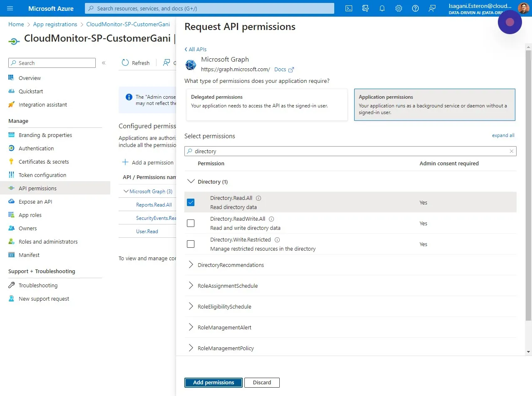Viewport: 532px width, 396px height.
Task: Go back to All APIs
Action: [x=195, y=49]
